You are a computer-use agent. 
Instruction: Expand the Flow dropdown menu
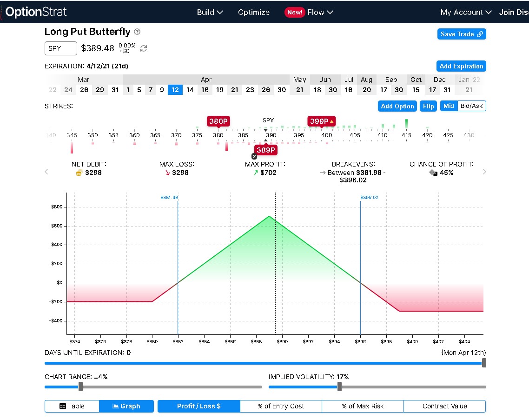(320, 12)
